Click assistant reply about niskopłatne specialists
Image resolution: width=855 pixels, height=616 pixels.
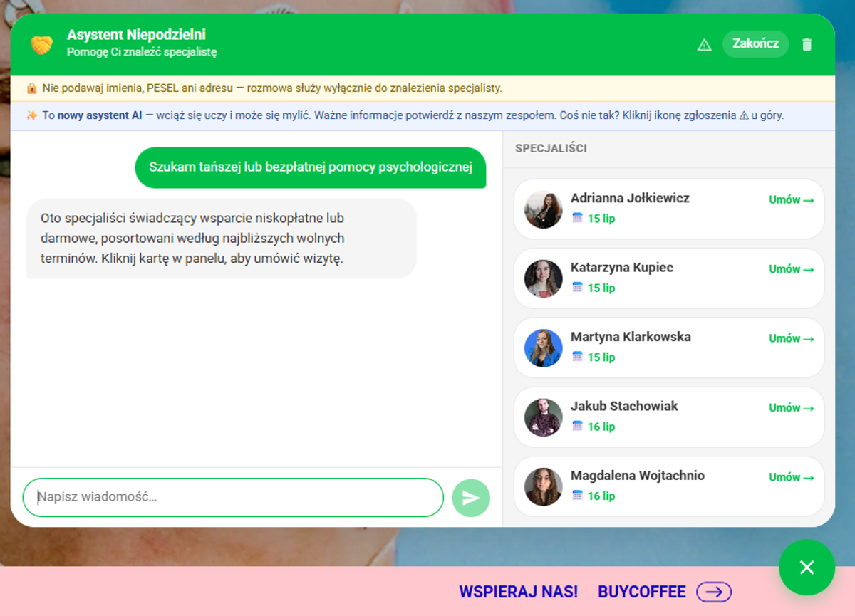click(222, 239)
